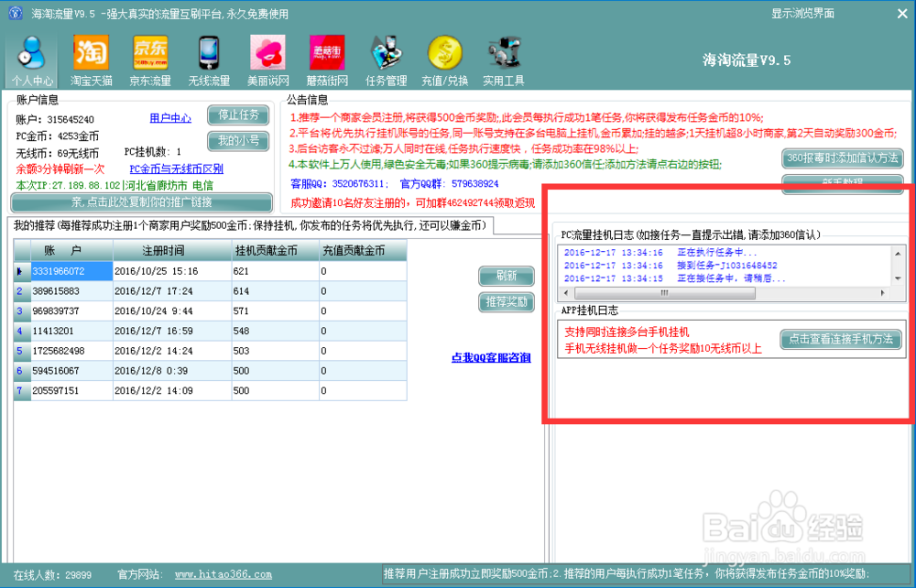Click registration time 2016/10/25 15:16
The width and height of the screenshot is (916, 588).
point(172,271)
